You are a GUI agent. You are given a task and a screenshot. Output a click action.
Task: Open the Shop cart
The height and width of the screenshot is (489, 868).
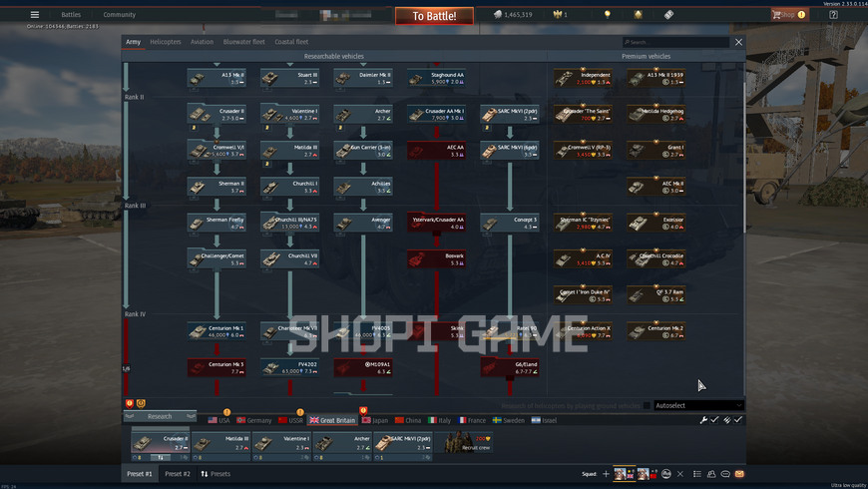tap(789, 14)
